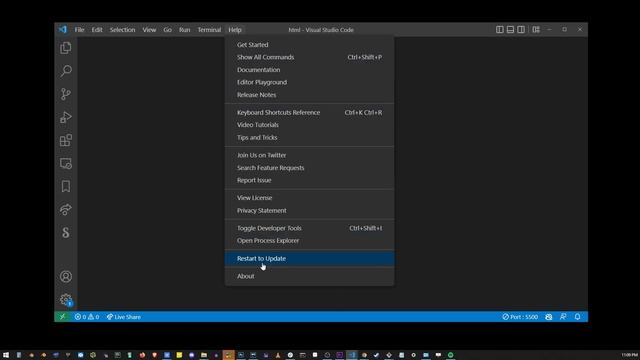
Task: Click the green circle icon in taskbar
Action: (x=451, y=355)
